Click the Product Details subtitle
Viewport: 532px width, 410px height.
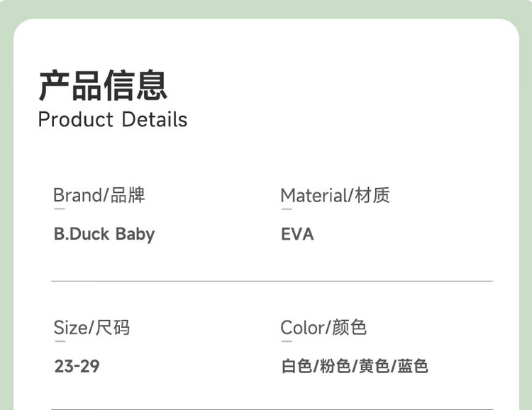coord(113,119)
